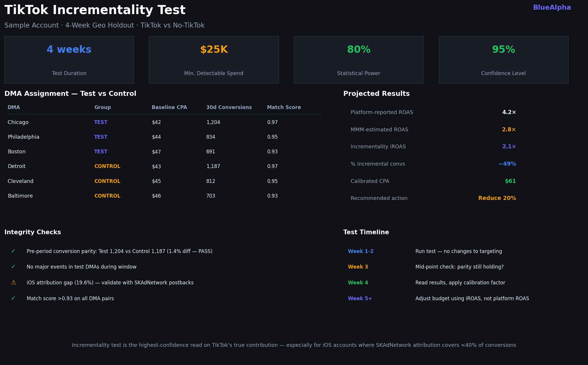Click the 0.95 match score for Cleveland
This screenshot has width=588, height=365.
(x=272, y=181)
